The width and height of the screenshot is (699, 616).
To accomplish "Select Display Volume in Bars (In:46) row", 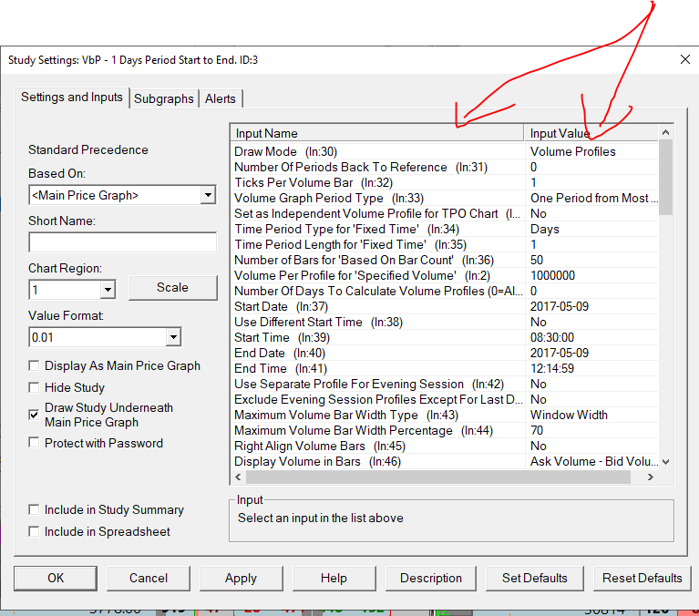I will [445, 461].
